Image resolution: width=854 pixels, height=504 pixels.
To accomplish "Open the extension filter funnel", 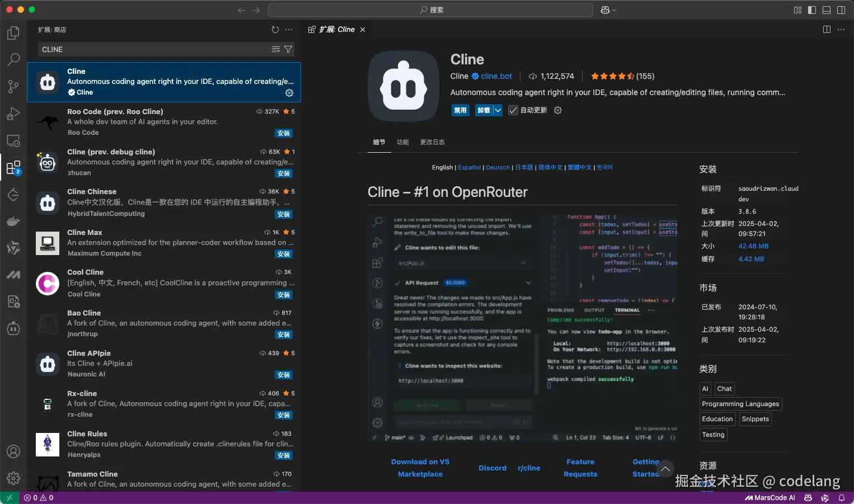I will click(x=288, y=49).
